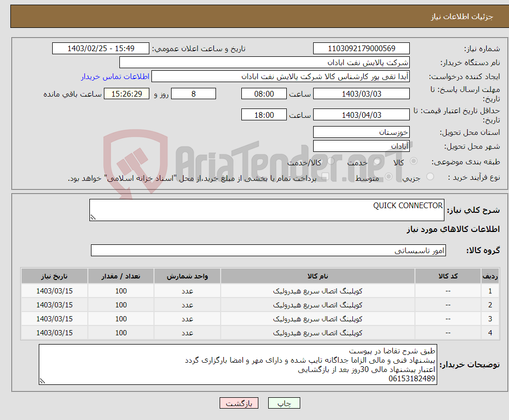Screen dimensions: 509x420
Task: Click the buyer name field شرکت پالایش نفت ابادان
Action: (265, 63)
